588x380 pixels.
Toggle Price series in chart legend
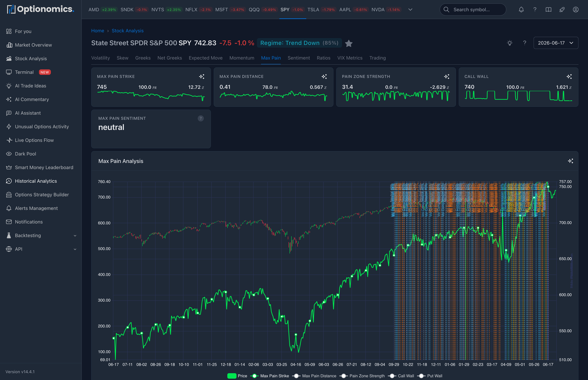[237, 376]
